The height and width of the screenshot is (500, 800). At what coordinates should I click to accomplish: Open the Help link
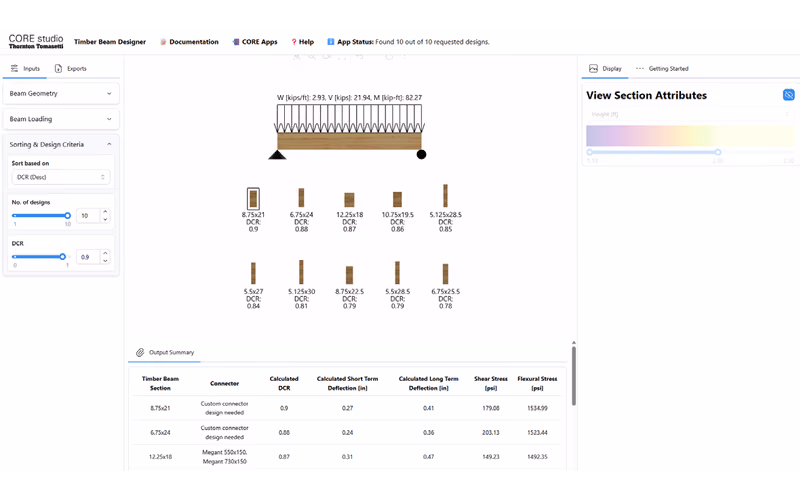pyautogui.click(x=303, y=42)
